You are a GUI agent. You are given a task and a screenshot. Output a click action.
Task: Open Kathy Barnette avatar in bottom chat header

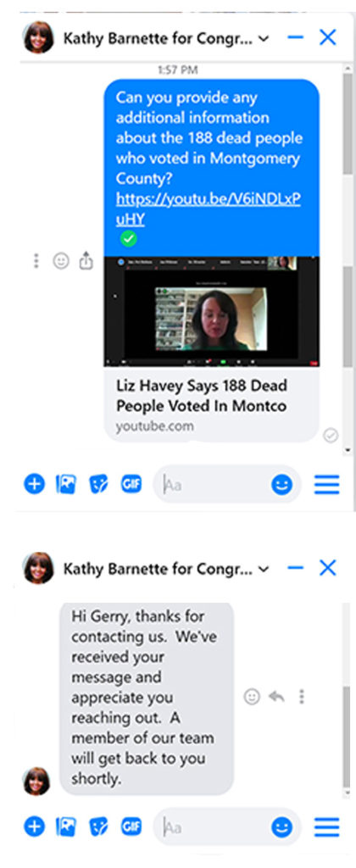tap(38, 568)
